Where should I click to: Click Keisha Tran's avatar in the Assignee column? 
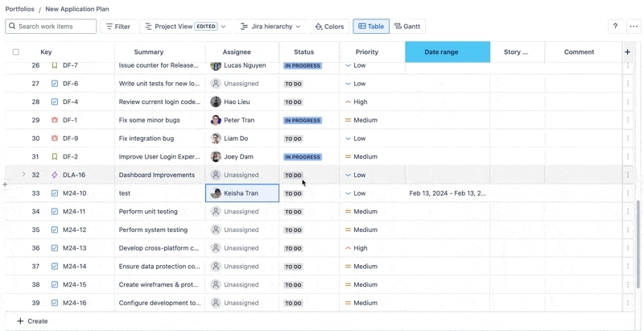[x=216, y=193]
